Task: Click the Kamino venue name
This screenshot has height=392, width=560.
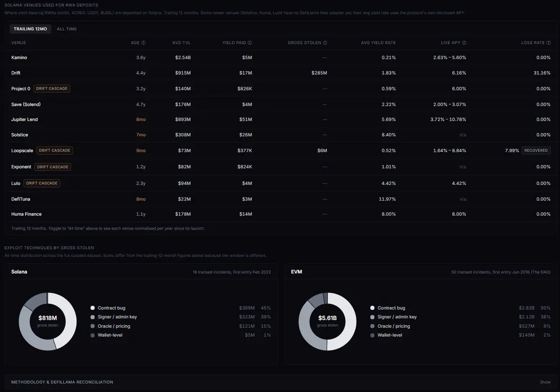Action: point(19,57)
